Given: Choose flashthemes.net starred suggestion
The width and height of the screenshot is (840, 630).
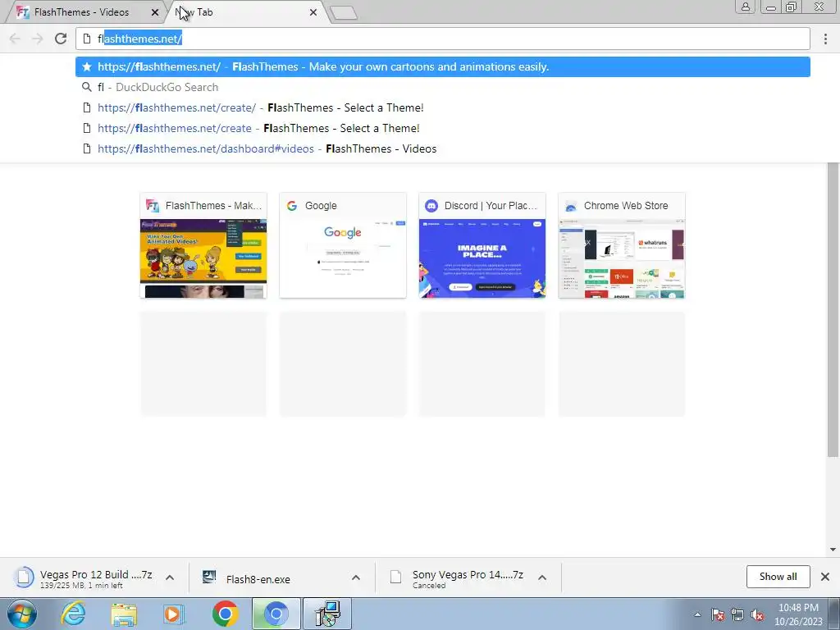Looking at the screenshot, I should coord(442,67).
